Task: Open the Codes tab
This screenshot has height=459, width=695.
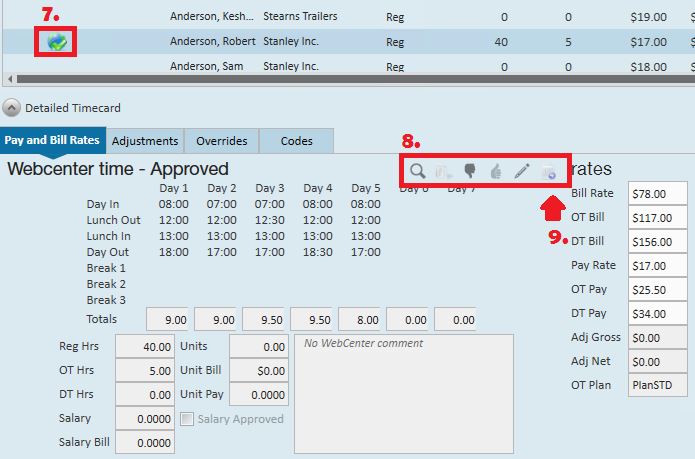Action: (297, 141)
